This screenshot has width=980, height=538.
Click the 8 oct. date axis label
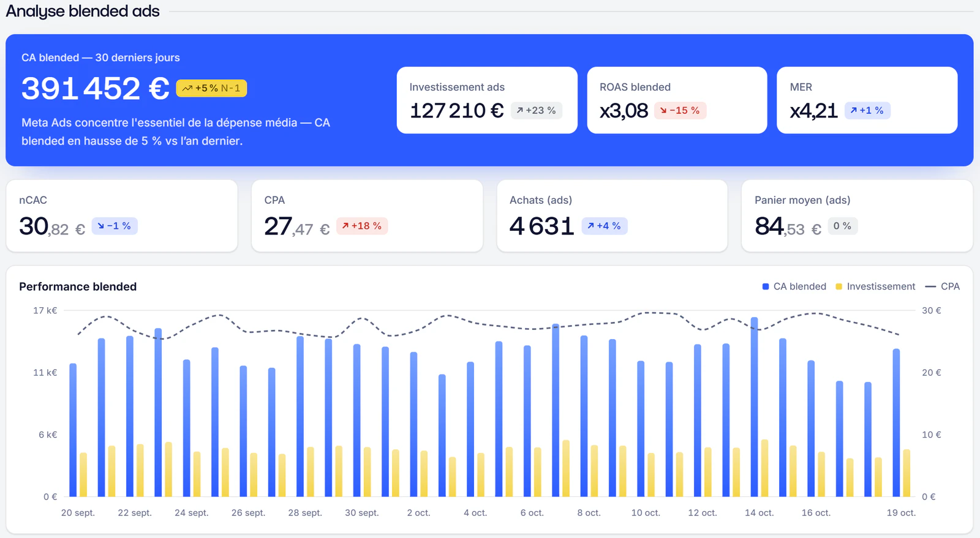[589, 513]
